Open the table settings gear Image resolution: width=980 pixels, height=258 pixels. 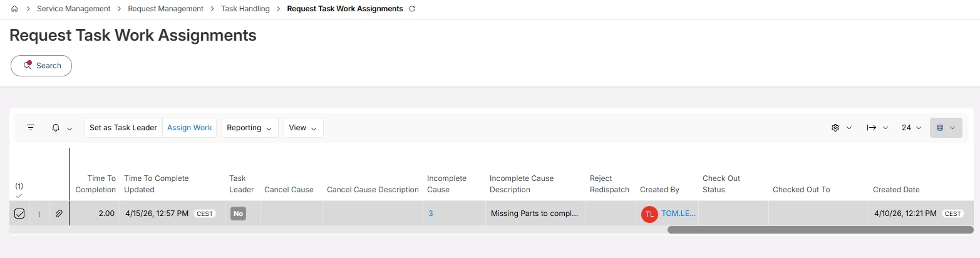[835, 128]
